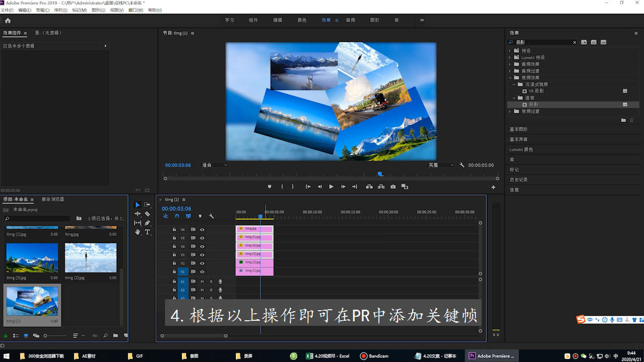Click insert sequences as nests icon
Image resolution: width=644 pixels, height=362 pixels.
pos(165,216)
